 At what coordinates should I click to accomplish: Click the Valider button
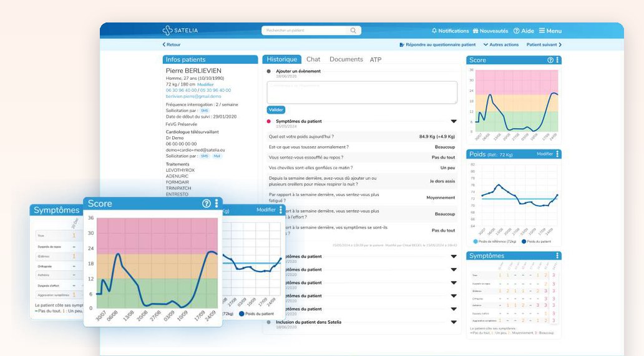pyautogui.click(x=276, y=110)
